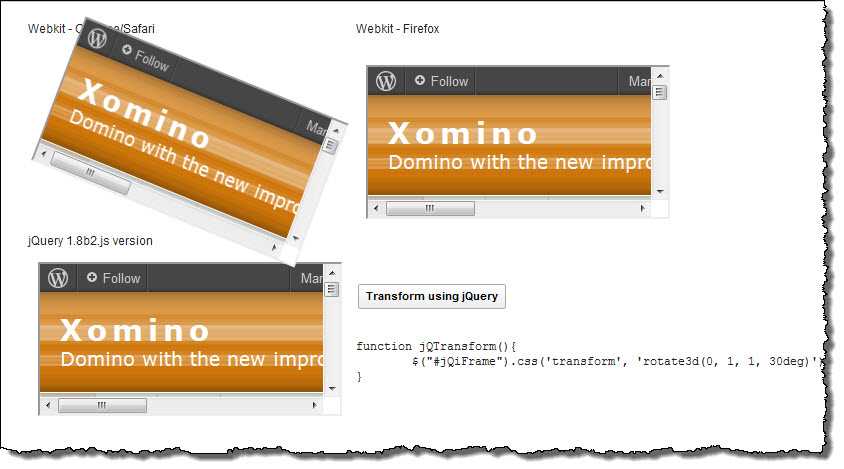Click the WordPress logo in the jQuery version frame
This screenshot has width=844, height=469.
click(58, 278)
